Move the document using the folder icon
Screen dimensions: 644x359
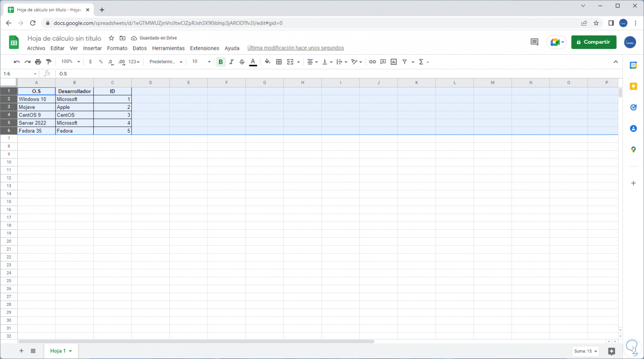(123, 38)
